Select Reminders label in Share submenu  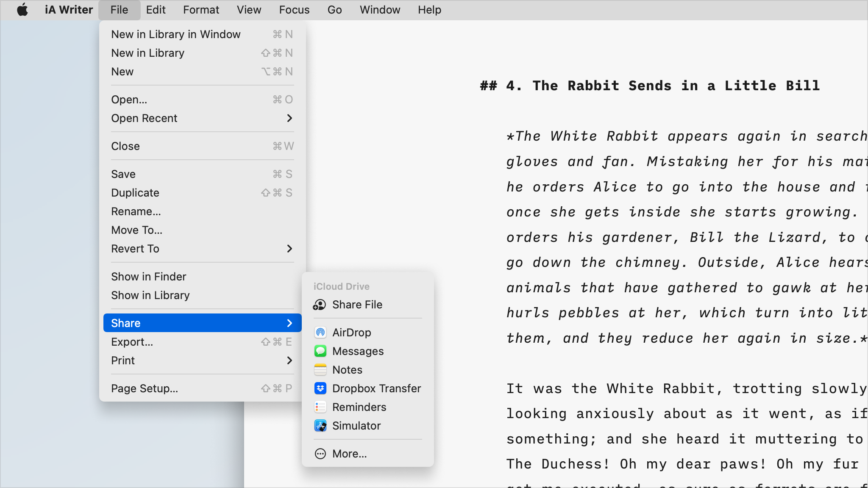359,407
